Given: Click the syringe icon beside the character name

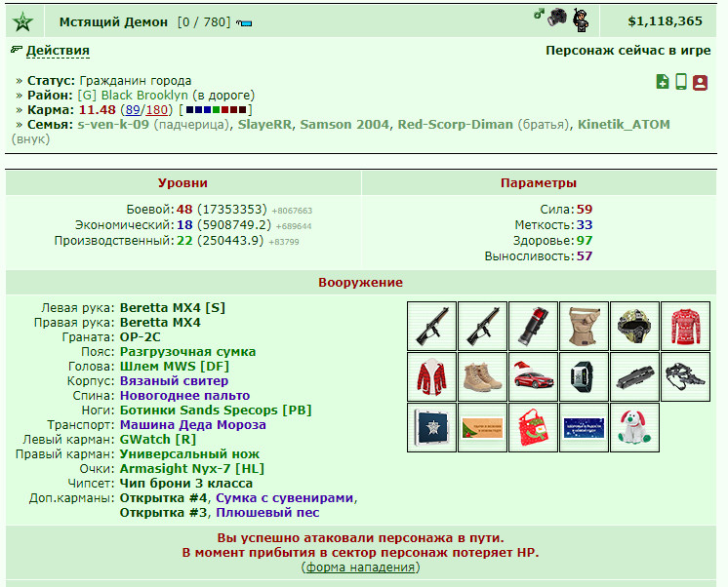Looking at the screenshot, I should [x=244, y=22].
